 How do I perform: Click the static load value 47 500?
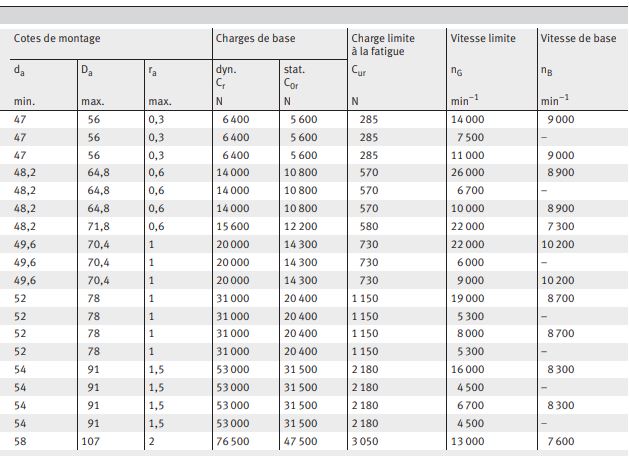[x=300, y=442]
